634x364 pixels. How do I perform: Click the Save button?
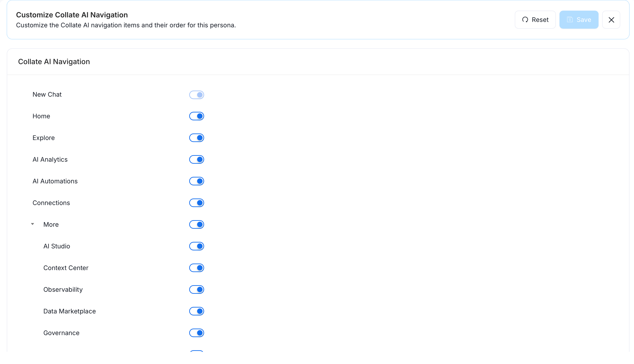579,20
